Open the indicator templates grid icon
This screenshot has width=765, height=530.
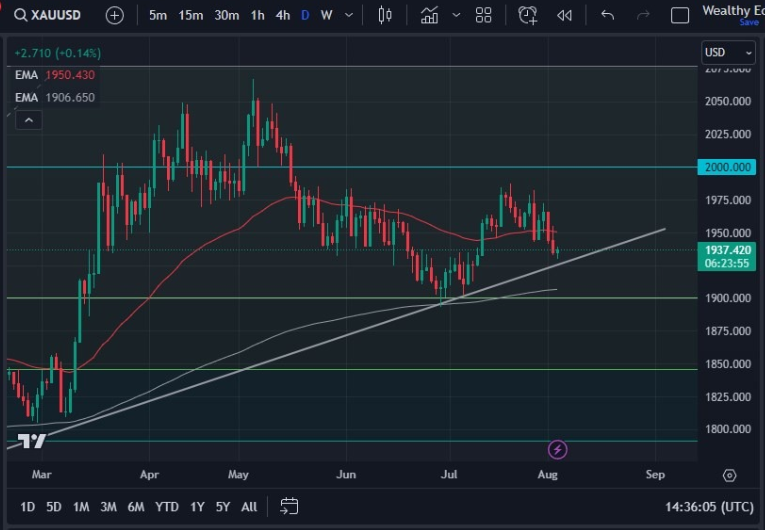(483, 15)
